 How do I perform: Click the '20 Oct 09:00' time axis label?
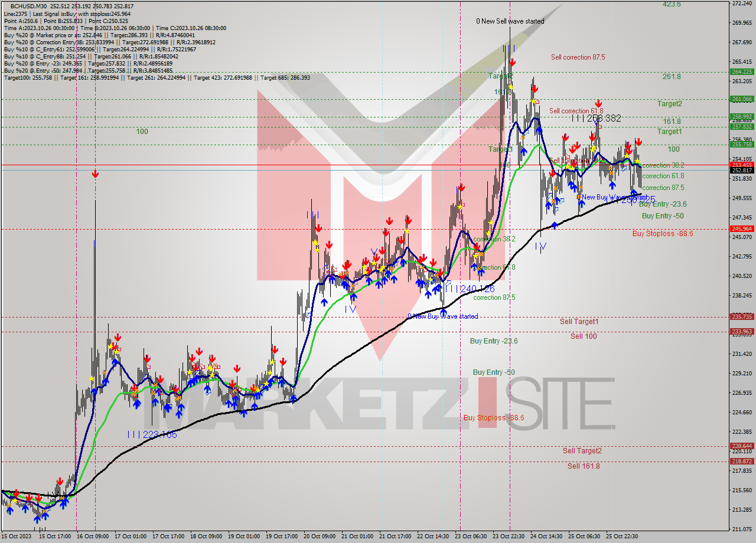319,537
